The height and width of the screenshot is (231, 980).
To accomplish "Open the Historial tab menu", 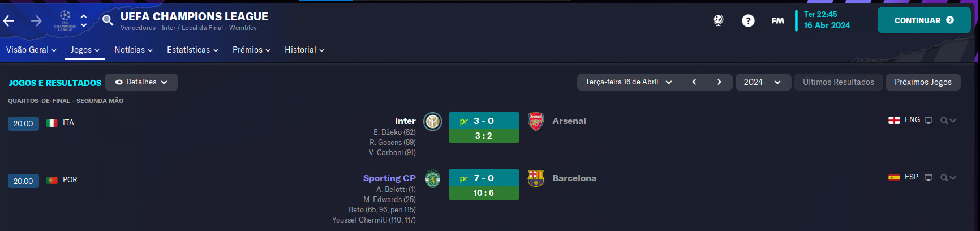I will (304, 50).
